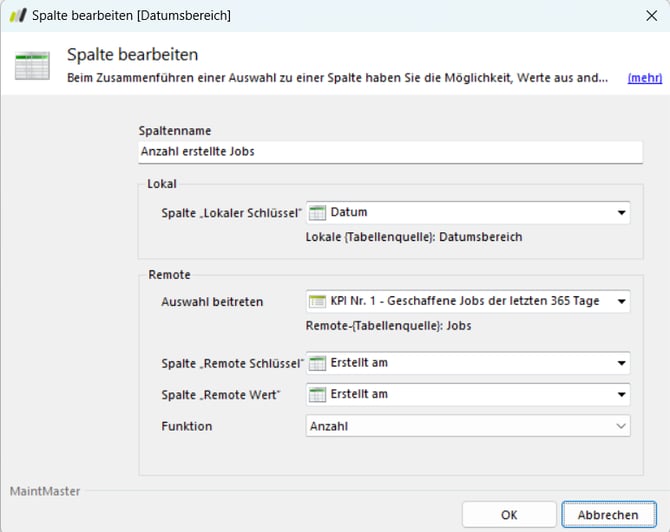Click the Datum text in local key combo
670x532 pixels.
(x=349, y=212)
